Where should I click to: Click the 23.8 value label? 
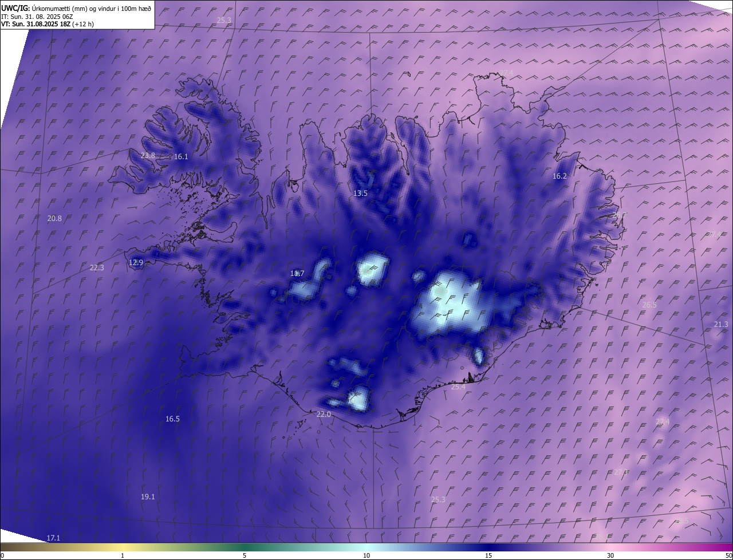pos(148,156)
